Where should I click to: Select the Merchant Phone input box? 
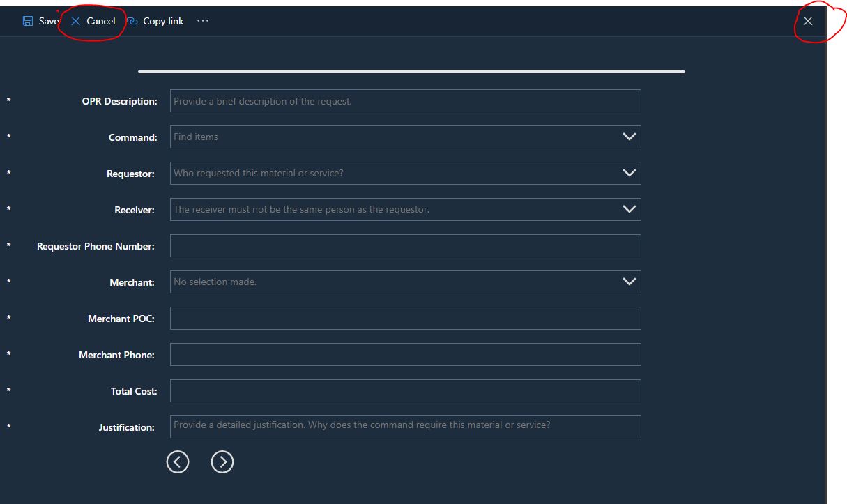point(406,354)
